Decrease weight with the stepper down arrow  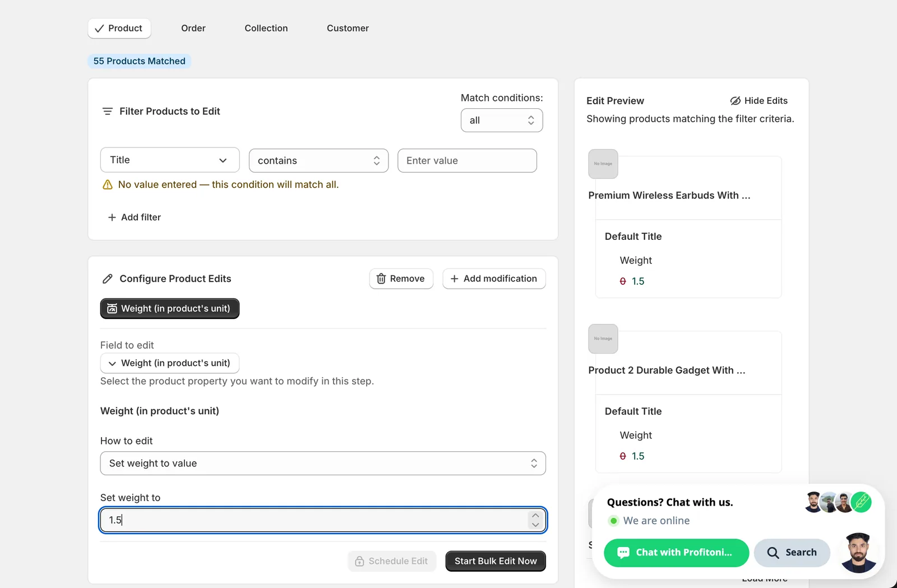535,525
